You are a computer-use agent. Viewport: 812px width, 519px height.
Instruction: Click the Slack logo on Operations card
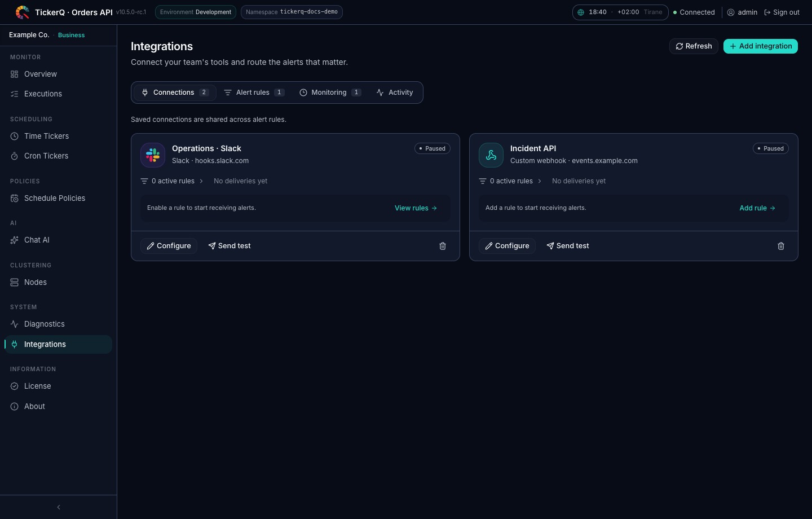pyautogui.click(x=153, y=155)
